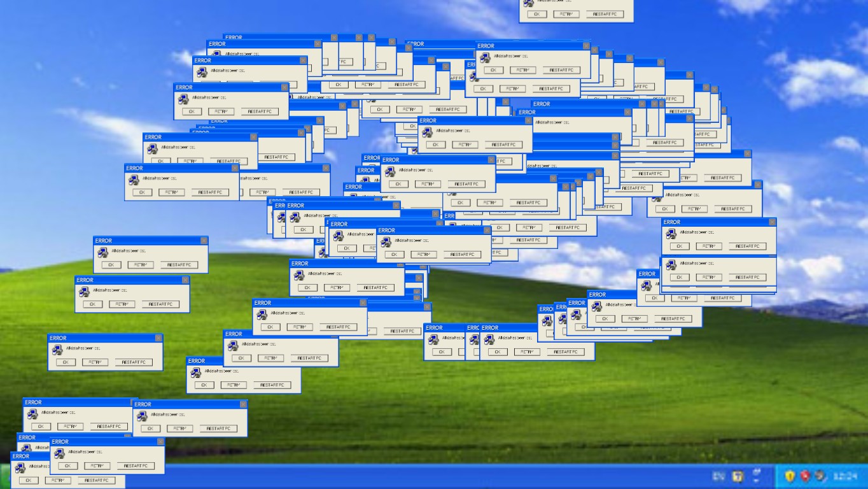Image resolution: width=868 pixels, height=489 pixels.
Task: Click RETRY in the dialog covering the Start button
Action: [58, 480]
